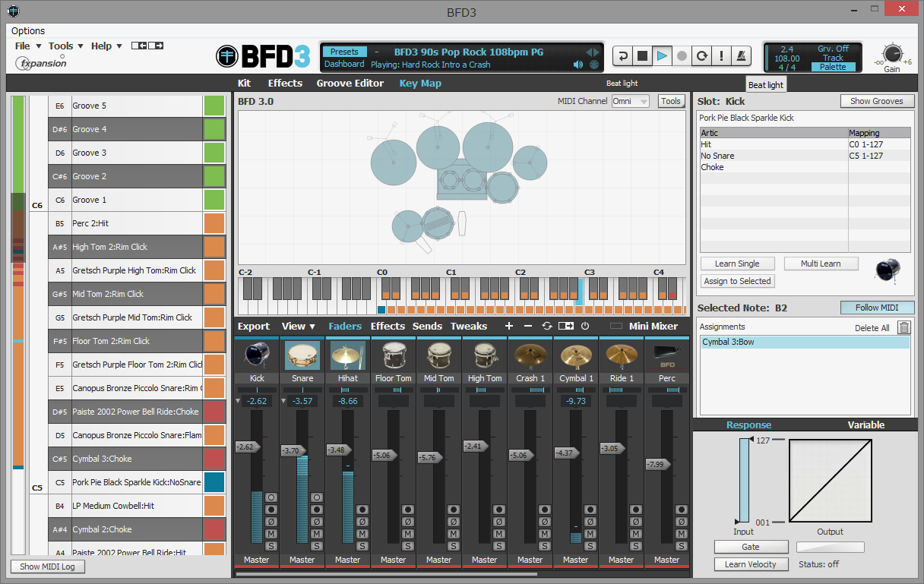Click the Panic exclamation button
The image size is (924, 584).
[x=722, y=56]
